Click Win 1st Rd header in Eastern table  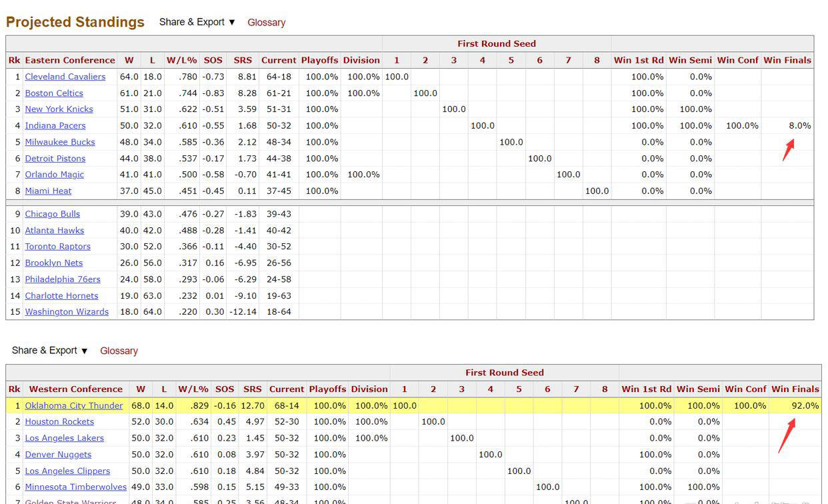(x=639, y=60)
